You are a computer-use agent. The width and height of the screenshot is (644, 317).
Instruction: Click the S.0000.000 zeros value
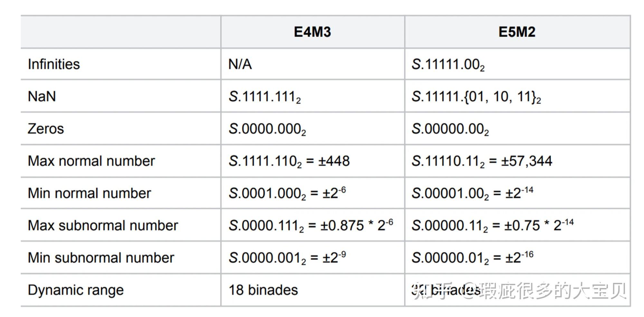point(267,129)
